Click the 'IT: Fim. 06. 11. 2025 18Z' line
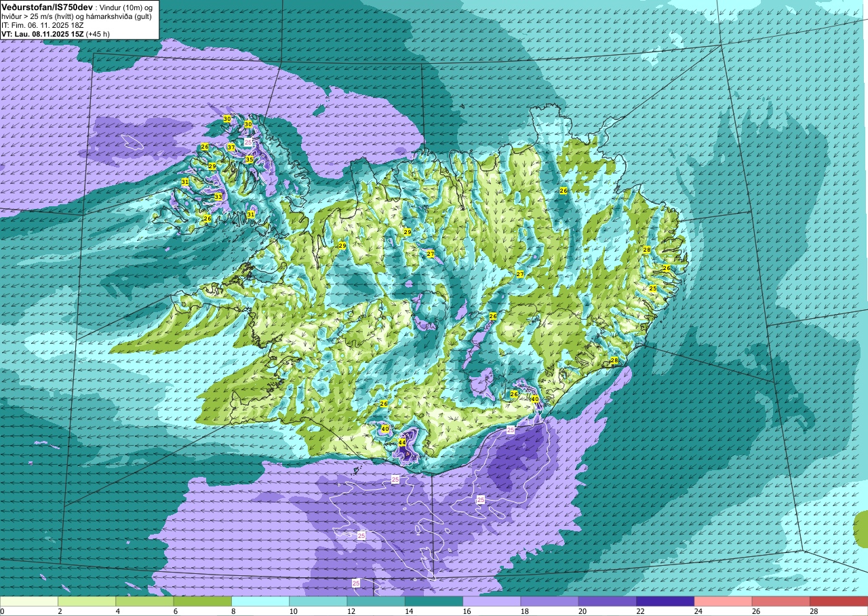The image size is (868, 616). [44, 24]
